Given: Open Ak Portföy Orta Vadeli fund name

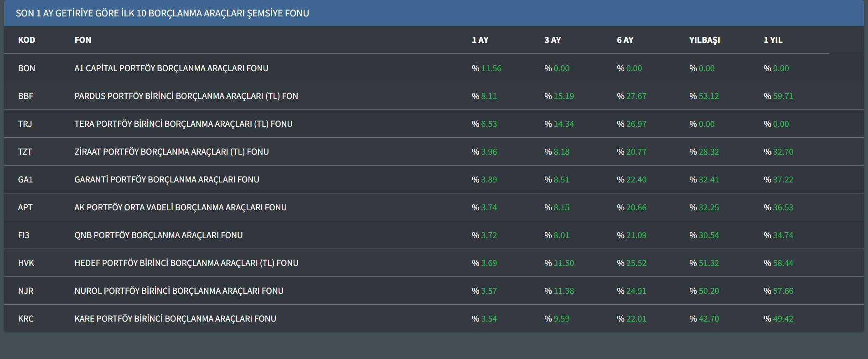Looking at the screenshot, I should point(180,208).
